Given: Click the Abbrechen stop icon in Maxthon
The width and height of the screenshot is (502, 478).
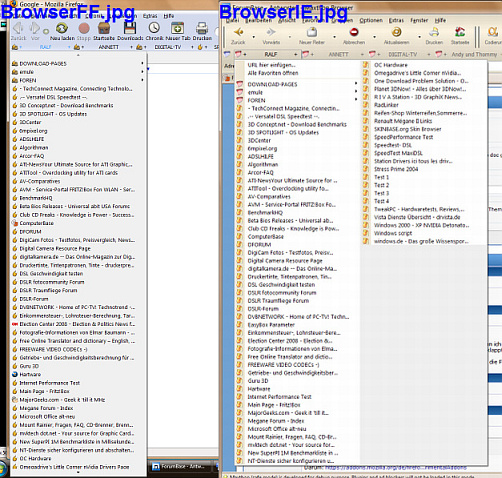Looking at the screenshot, I should pyautogui.click(x=354, y=32).
